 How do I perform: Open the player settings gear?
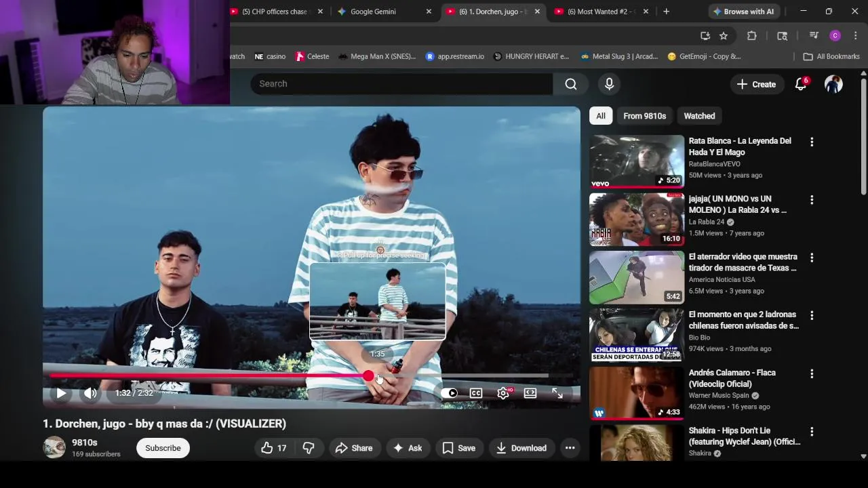[503, 393]
